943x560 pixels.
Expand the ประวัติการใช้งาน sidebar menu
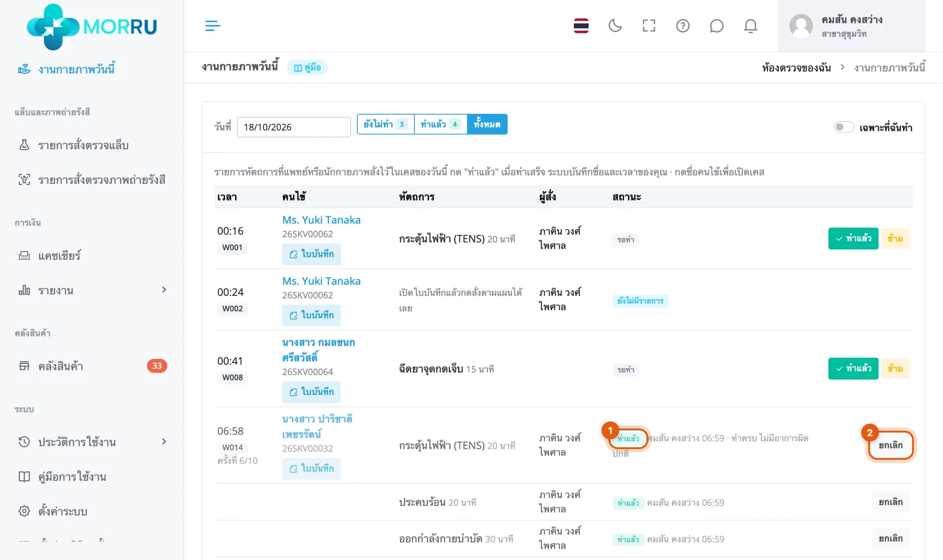(92, 442)
